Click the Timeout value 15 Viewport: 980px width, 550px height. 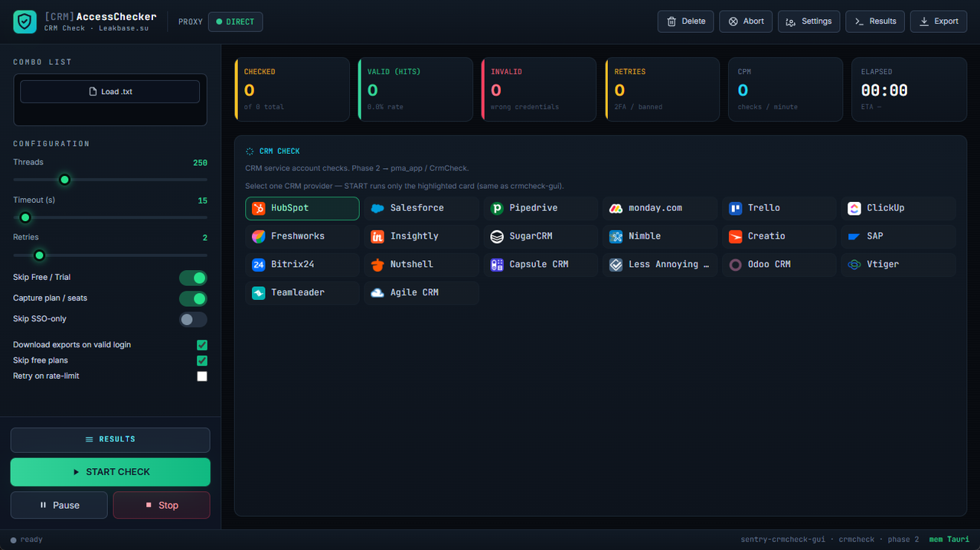tap(203, 200)
